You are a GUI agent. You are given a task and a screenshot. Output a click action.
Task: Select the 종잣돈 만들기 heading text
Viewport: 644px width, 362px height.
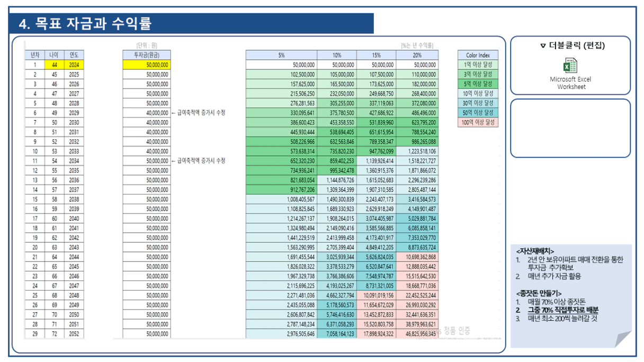[x=539, y=293]
